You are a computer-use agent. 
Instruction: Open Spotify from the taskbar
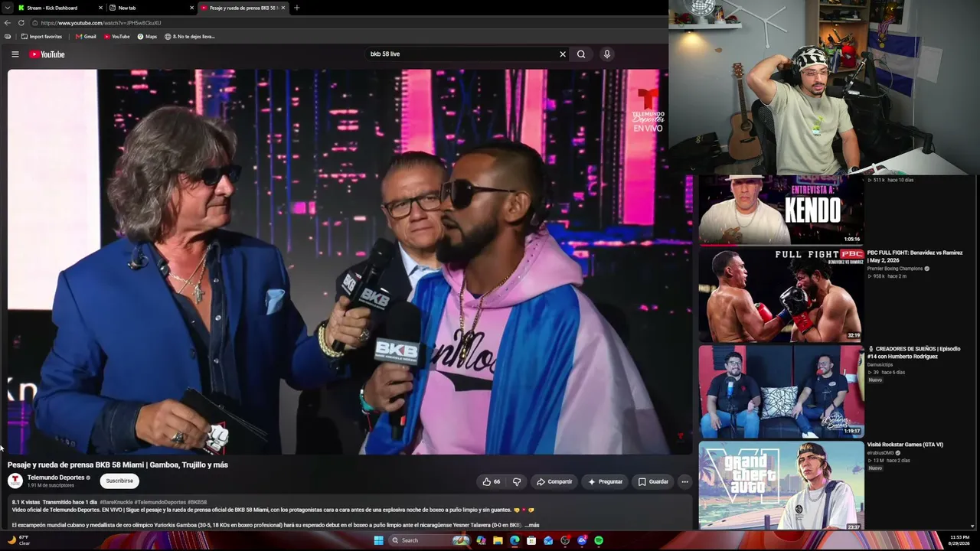coord(599,540)
